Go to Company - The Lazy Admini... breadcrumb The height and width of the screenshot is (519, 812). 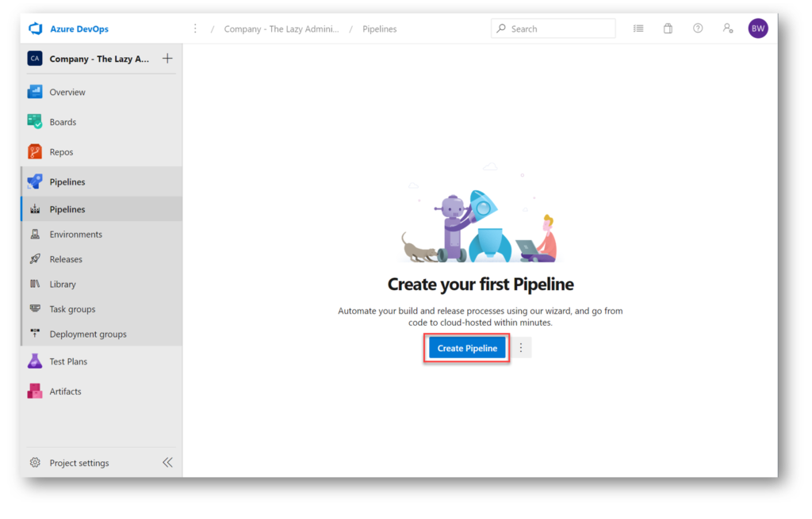(x=282, y=29)
